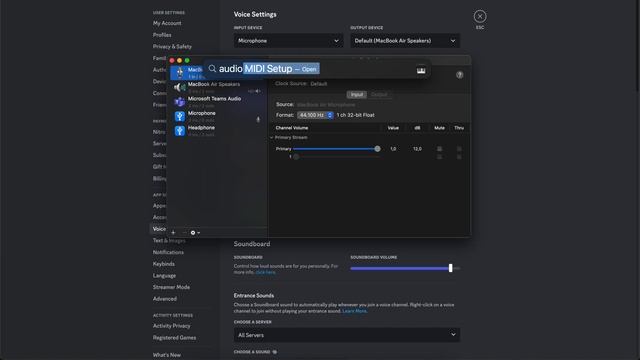Adjust the Soundboard Volume slider
640x360 pixels.
450,268
